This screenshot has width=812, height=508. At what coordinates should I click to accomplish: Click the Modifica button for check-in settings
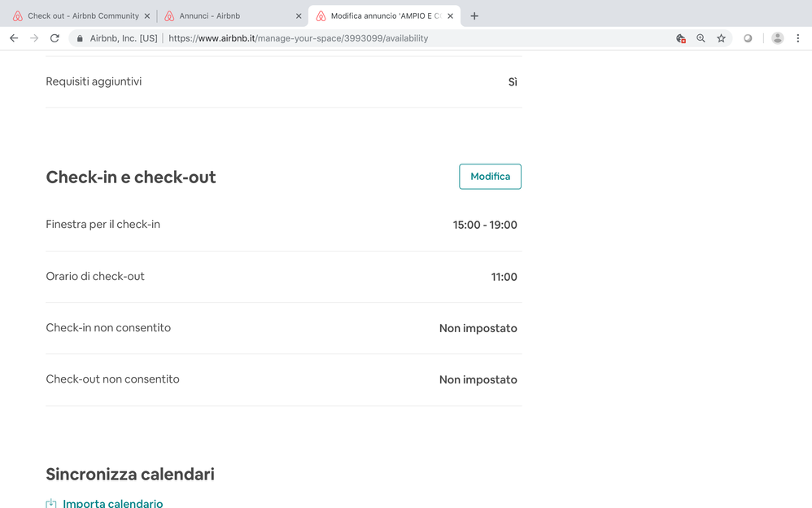pyautogui.click(x=490, y=177)
